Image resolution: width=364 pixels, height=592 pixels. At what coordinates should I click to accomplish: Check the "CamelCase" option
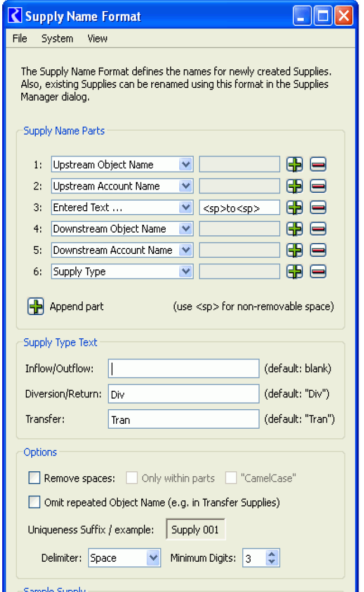(231, 478)
